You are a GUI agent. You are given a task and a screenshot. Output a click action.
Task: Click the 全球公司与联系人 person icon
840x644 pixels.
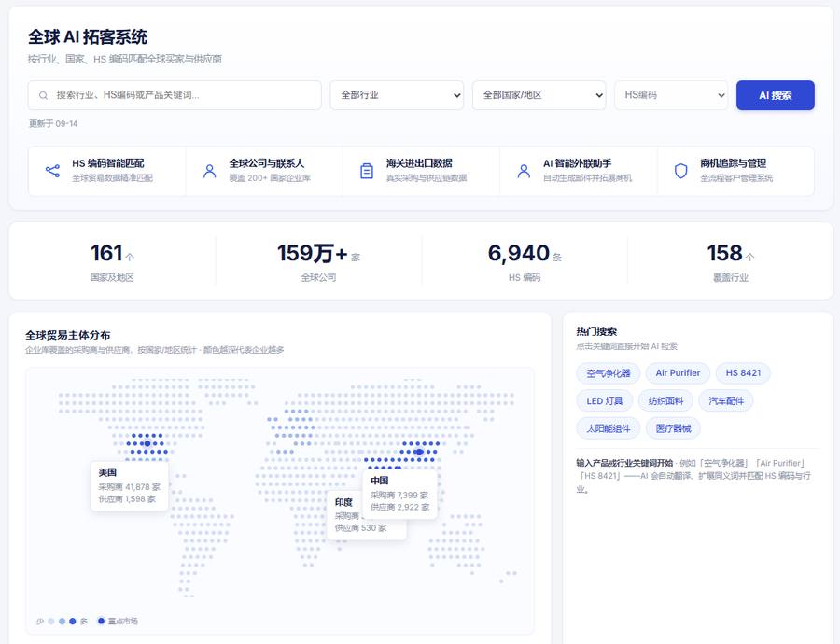210,171
